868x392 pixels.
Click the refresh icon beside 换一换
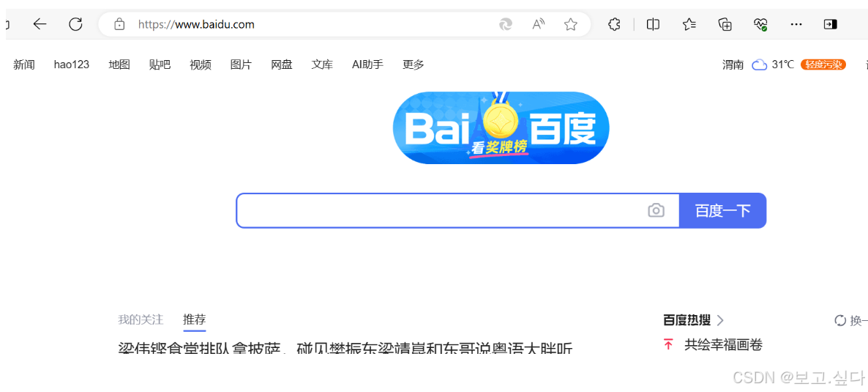(840, 320)
